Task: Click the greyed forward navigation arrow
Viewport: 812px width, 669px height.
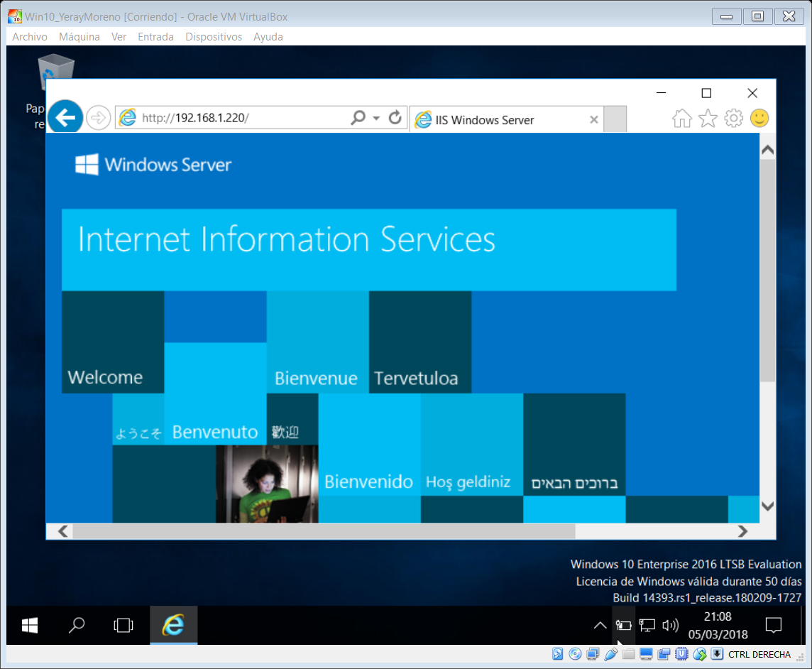Action: pos(98,118)
